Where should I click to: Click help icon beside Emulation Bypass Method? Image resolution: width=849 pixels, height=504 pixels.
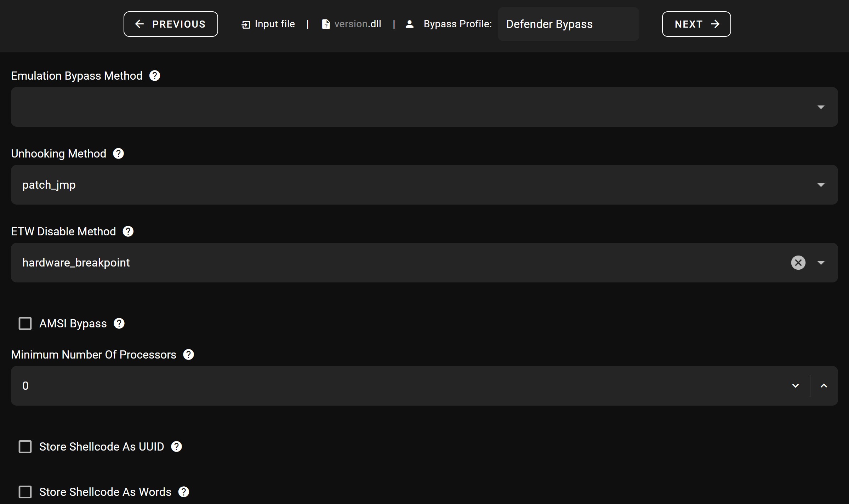tap(154, 76)
